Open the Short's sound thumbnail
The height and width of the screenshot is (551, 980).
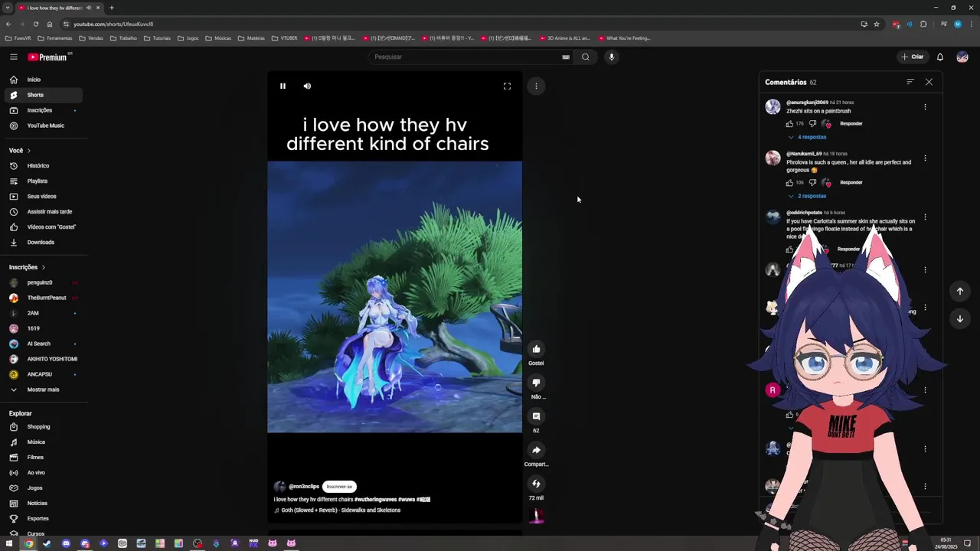pos(536,515)
